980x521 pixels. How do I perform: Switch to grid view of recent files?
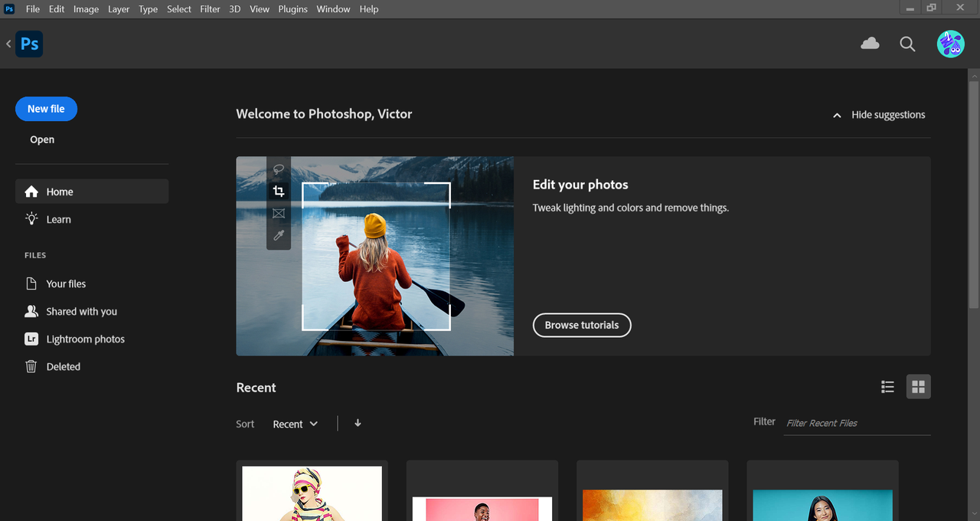(919, 387)
